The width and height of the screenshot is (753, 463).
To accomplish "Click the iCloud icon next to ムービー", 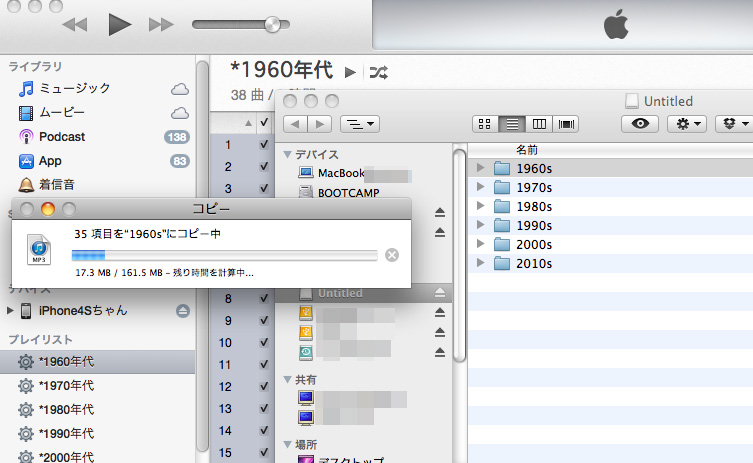I will click(180, 113).
